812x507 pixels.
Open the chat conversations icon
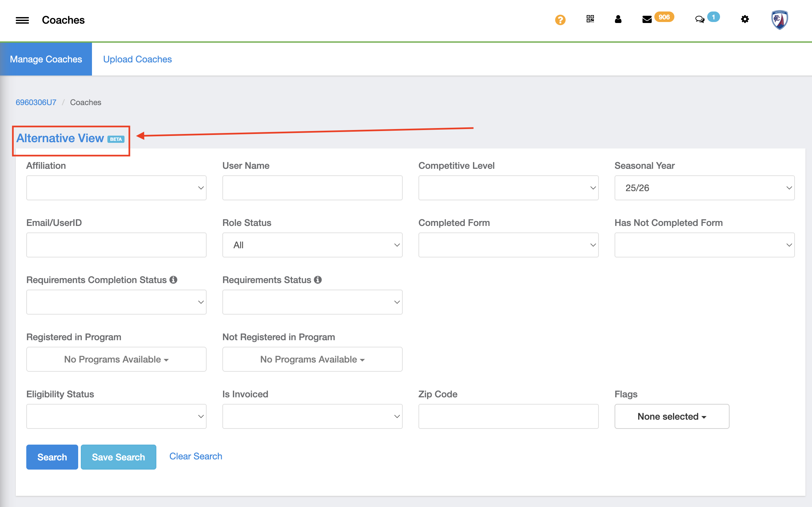click(700, 19)
